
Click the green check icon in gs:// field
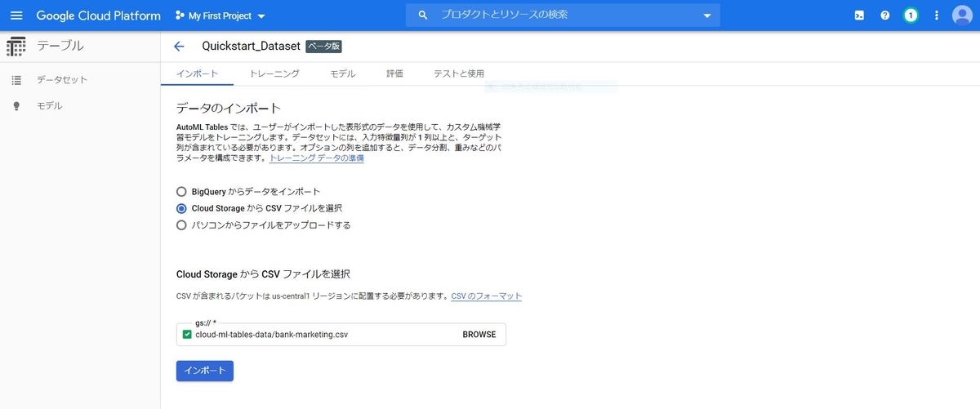click(x=187, y=335)
